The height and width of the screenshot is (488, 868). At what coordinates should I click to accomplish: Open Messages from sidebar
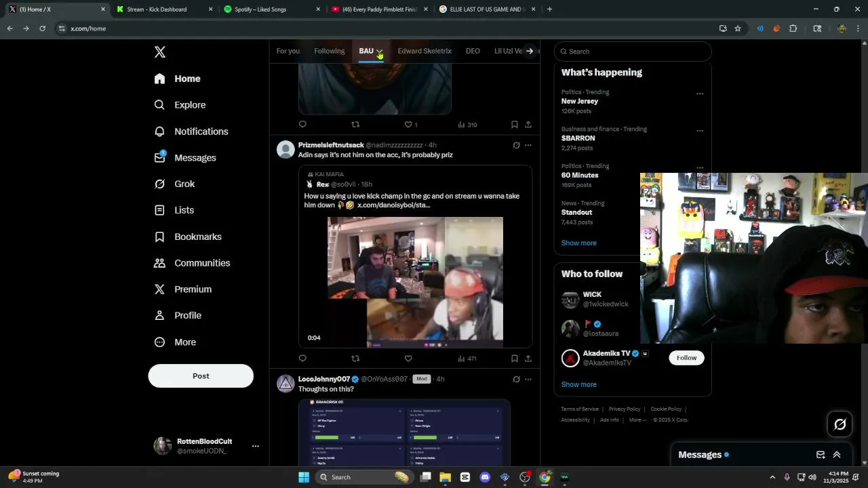click(x=185, y=158)
